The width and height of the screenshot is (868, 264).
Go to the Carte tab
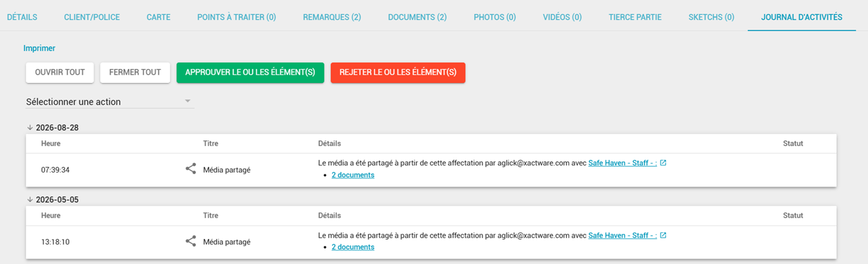click(158, 17)
